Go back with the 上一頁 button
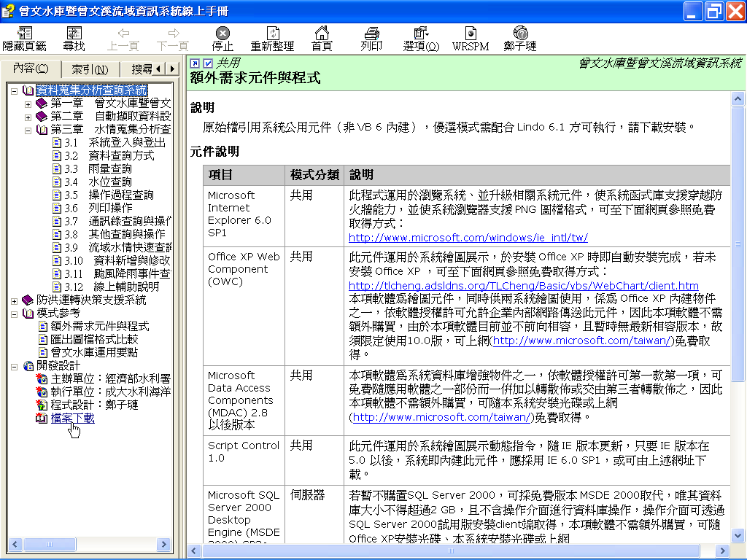This screenshot has height=560, width=747. click(x=123, y=39)
